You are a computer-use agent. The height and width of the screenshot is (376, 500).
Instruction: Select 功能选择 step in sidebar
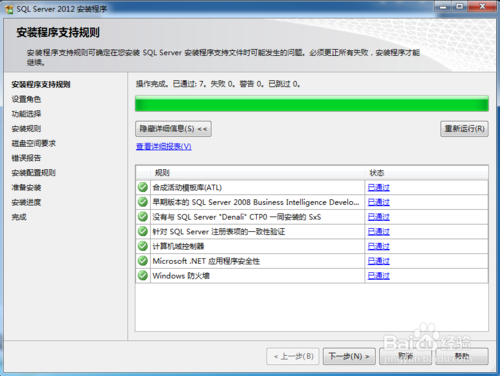coord(26,114)
